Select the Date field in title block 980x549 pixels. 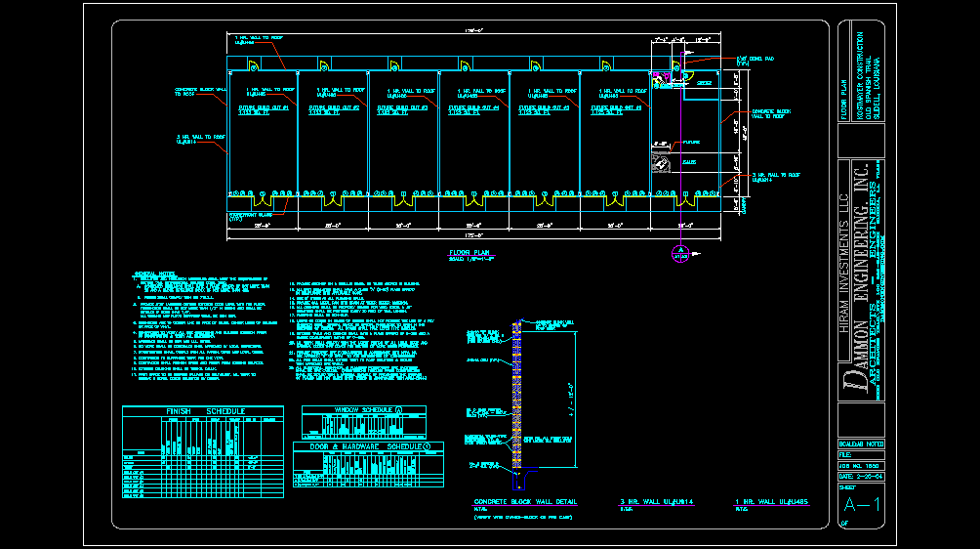tap(860, 476)
